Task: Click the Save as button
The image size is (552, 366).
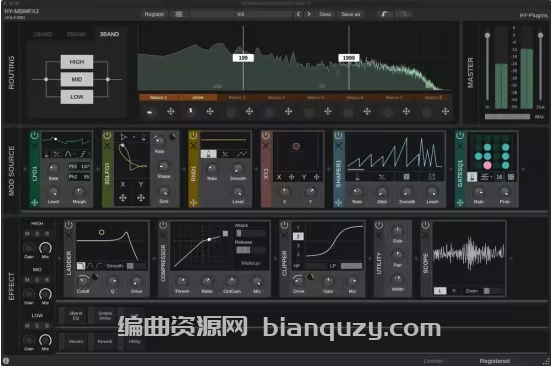Action: 351,14
